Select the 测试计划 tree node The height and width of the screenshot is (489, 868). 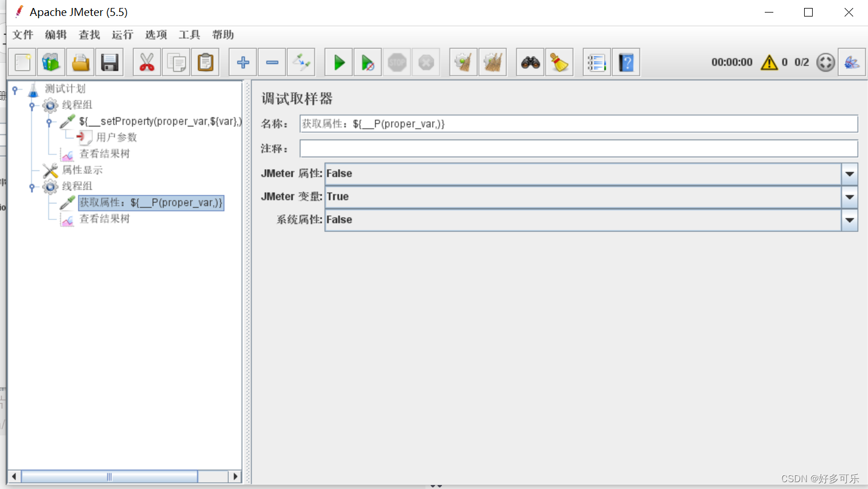pos(65,89)
